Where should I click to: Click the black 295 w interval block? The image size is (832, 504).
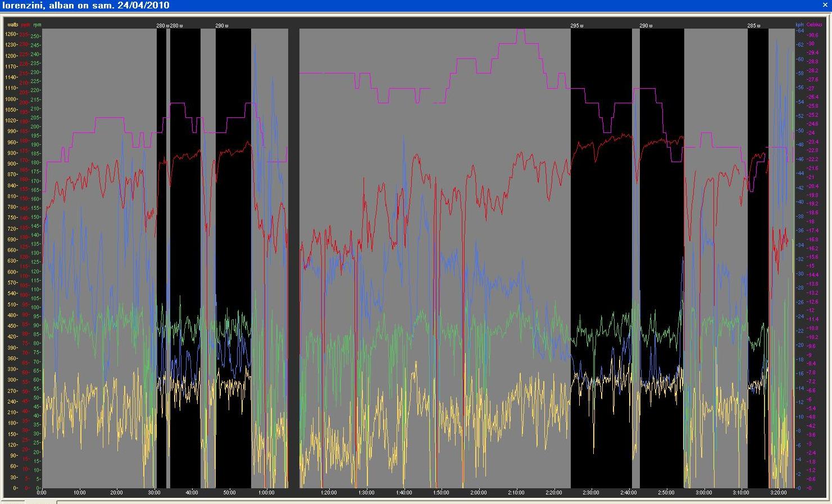click(601, 258)
